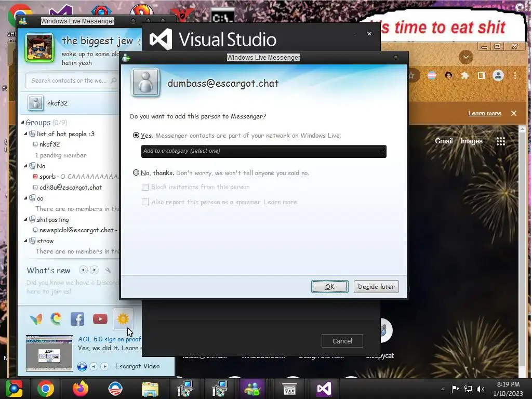The width and height of the screenshot is (532, 399).
Task: Open File Explorer from the taskbar
Action: [150, 389]
